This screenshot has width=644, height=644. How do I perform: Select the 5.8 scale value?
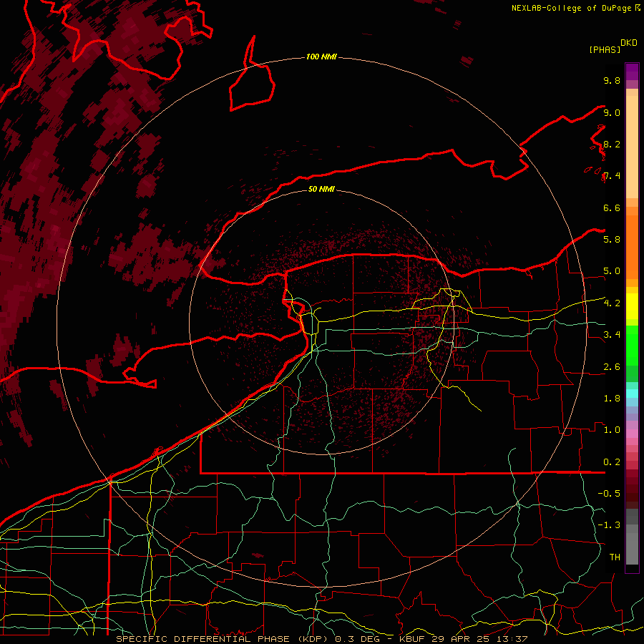612,239
